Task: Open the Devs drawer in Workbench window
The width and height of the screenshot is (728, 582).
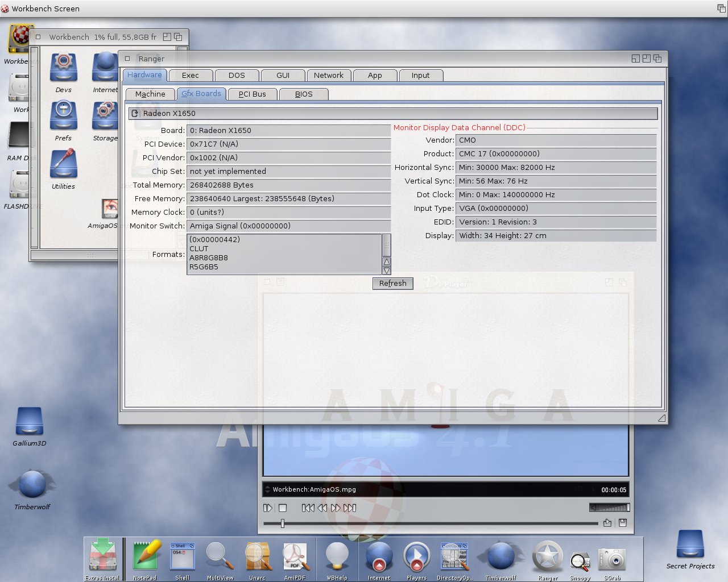Action: pos(64,68)
